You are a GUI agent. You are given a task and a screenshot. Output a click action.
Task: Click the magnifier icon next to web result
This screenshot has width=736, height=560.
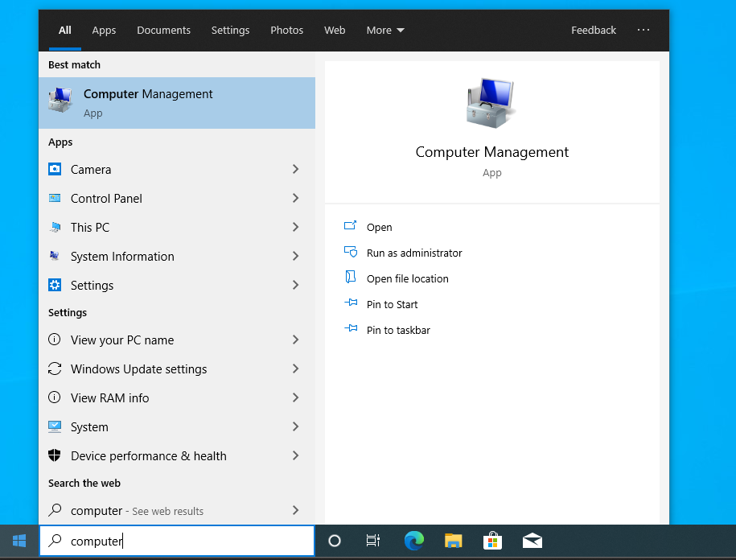coord(55,510)
